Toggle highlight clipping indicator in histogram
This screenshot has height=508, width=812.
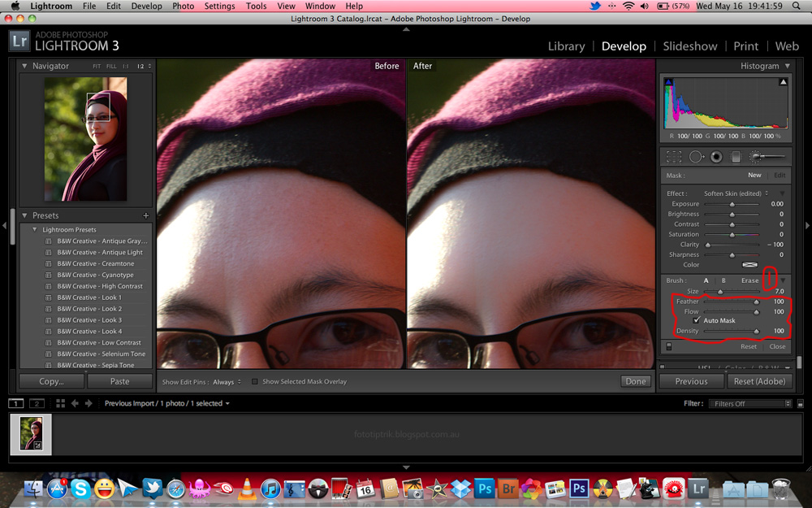[783, 82]
